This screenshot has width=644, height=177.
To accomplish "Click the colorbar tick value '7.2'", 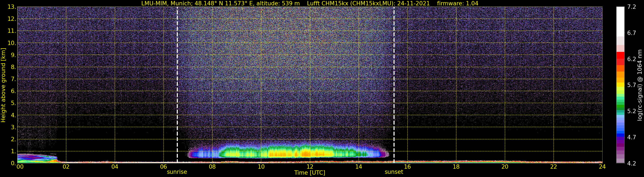I will click(x=632, y=7).
